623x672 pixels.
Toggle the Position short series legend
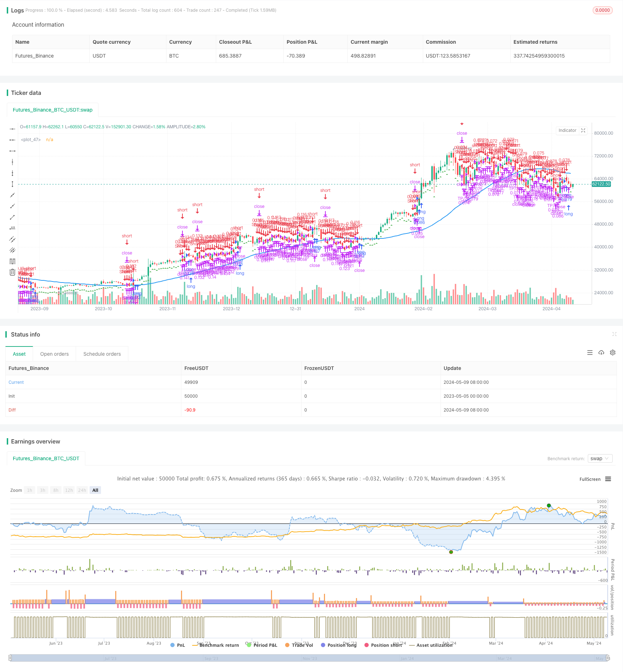383,645
